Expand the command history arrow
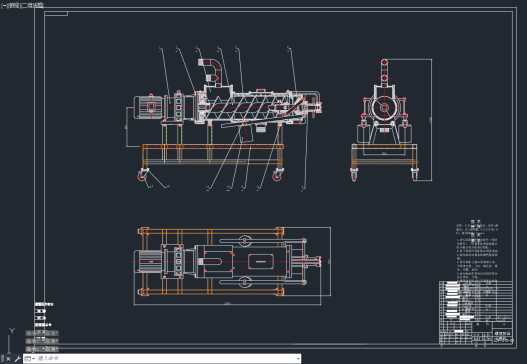Viewport: 527px width, 364px height. (298, 359)
